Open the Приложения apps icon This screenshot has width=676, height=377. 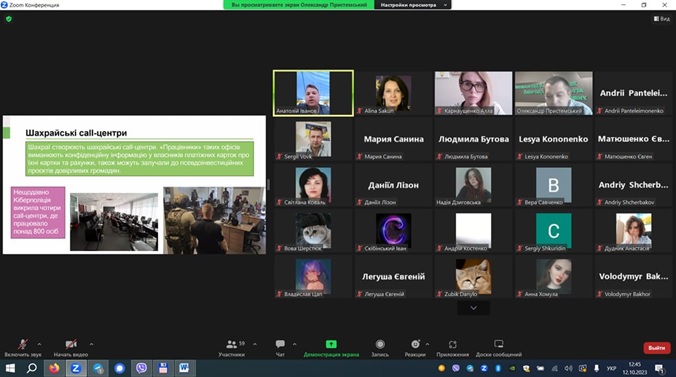pos(452,344)
